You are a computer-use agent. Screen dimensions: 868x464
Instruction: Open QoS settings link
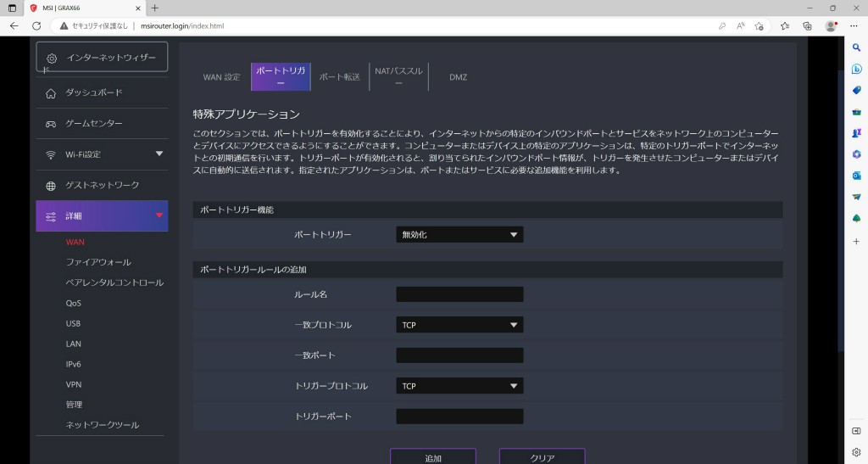[x=73, y=303]
